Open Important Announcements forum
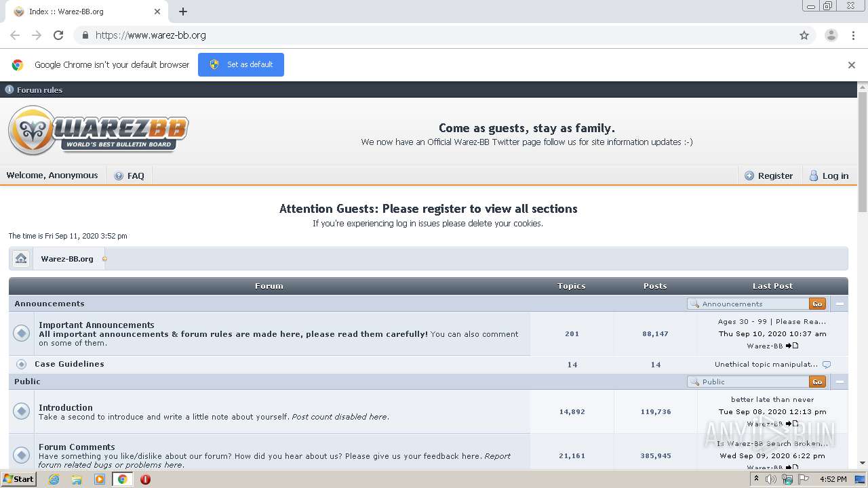 tap(96, 325)
